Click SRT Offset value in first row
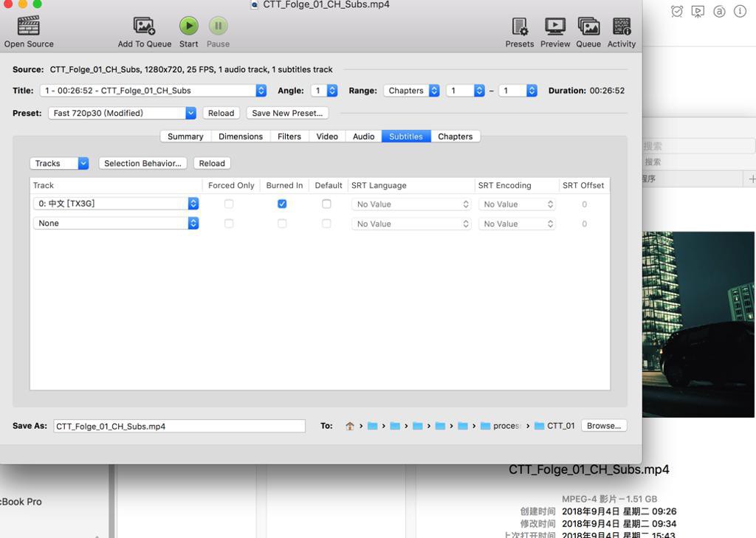This screenshot has width=756, height=538. [585, 204]
